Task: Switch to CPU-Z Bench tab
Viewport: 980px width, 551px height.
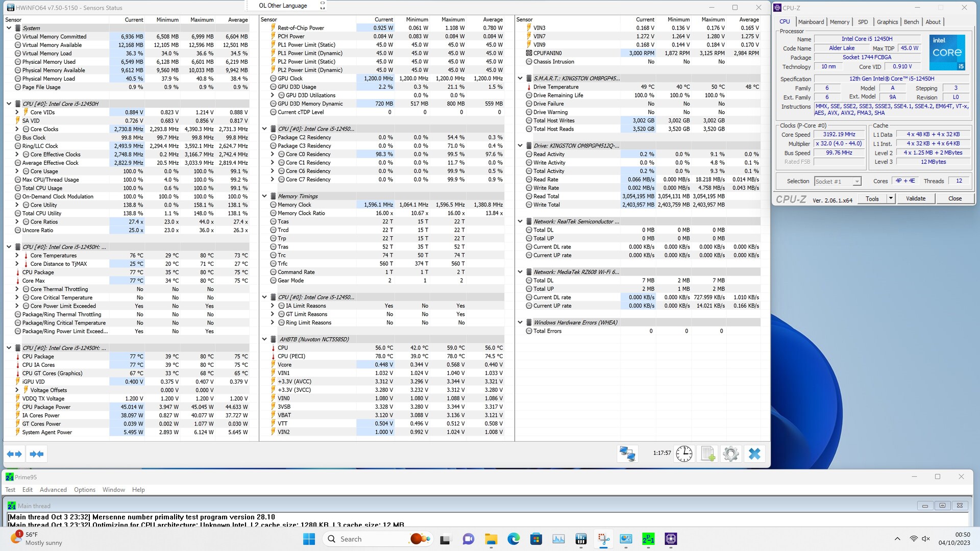Action: [x=911, y=22]
